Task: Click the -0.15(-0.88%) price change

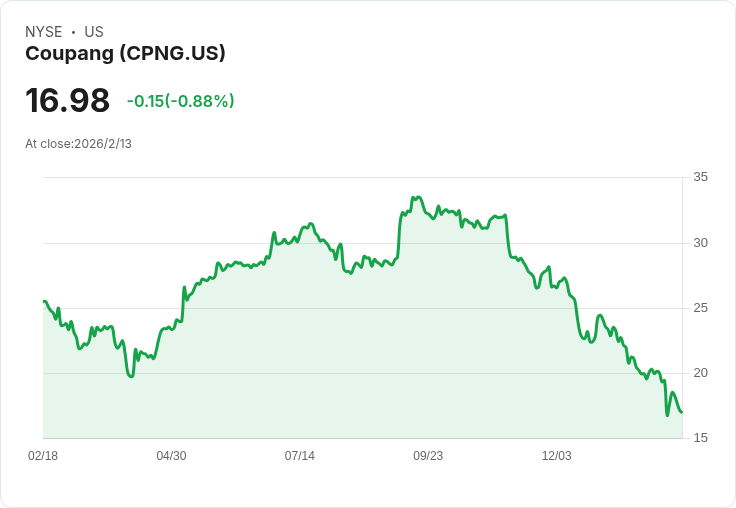Action: [x=180, y=101]
